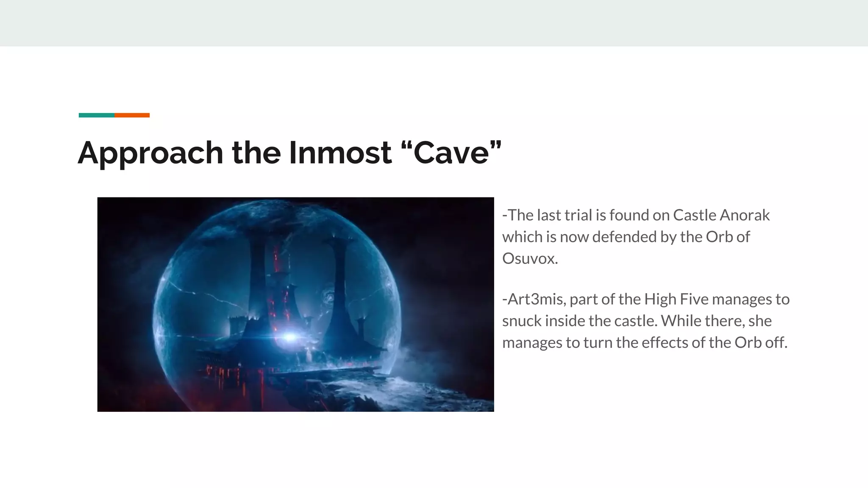Viewport: 868px width, 488px height.
Task: Select the teal accent bar above the title
Action: pyautogui.click(x=96, y=115)
